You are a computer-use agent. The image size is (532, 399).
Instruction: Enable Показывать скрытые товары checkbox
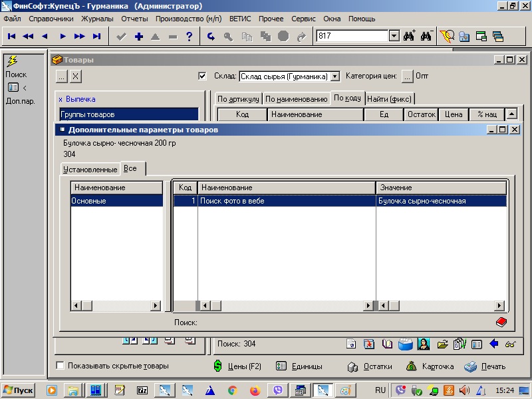coord(61,366)
